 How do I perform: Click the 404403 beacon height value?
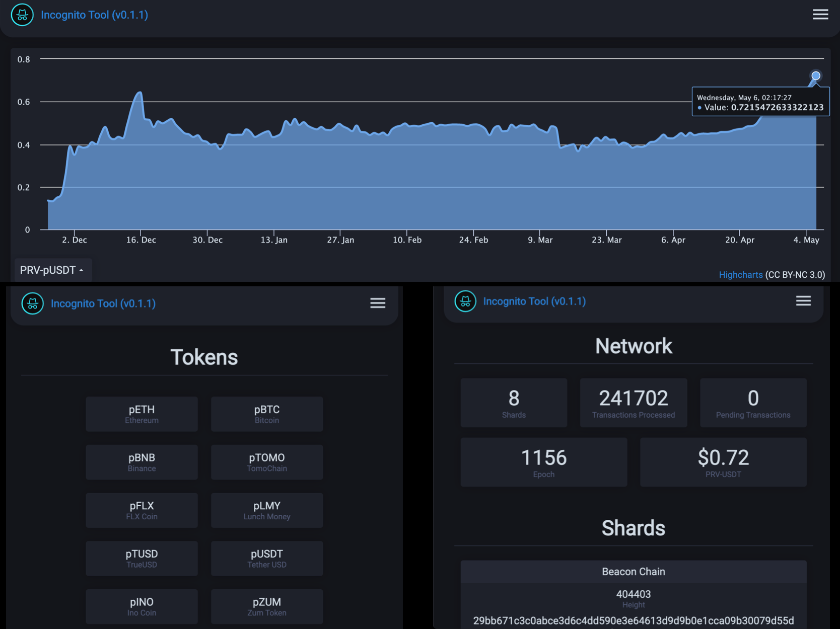click(x=634, y=594)
